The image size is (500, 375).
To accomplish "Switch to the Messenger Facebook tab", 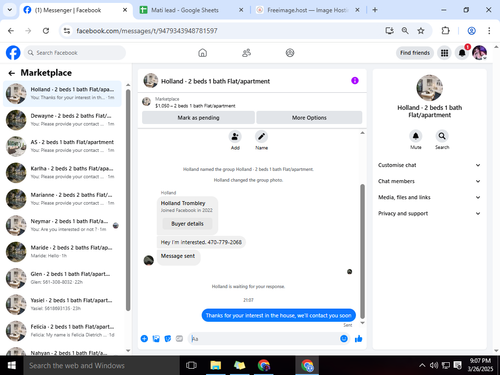I will click(x=76, y=10).
